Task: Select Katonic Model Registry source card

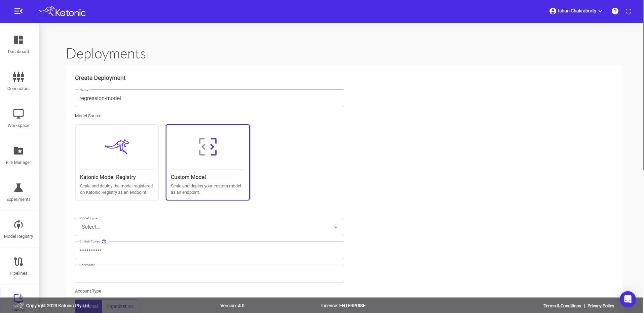Action: (117, 163)
